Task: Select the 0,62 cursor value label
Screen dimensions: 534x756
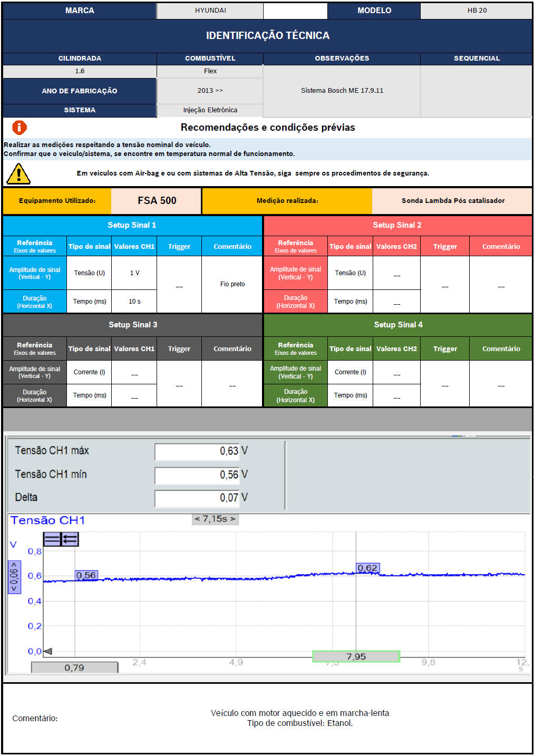Action: (367, 568)
